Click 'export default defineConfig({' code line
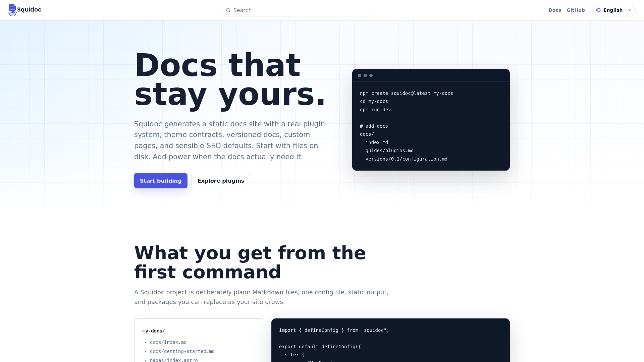 tap(320, 347)
